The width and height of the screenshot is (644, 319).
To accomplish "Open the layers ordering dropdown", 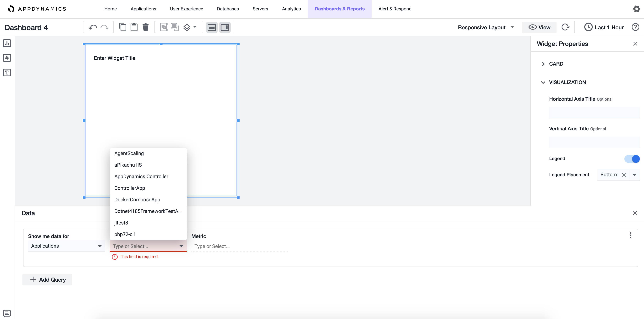I will 190,27.
